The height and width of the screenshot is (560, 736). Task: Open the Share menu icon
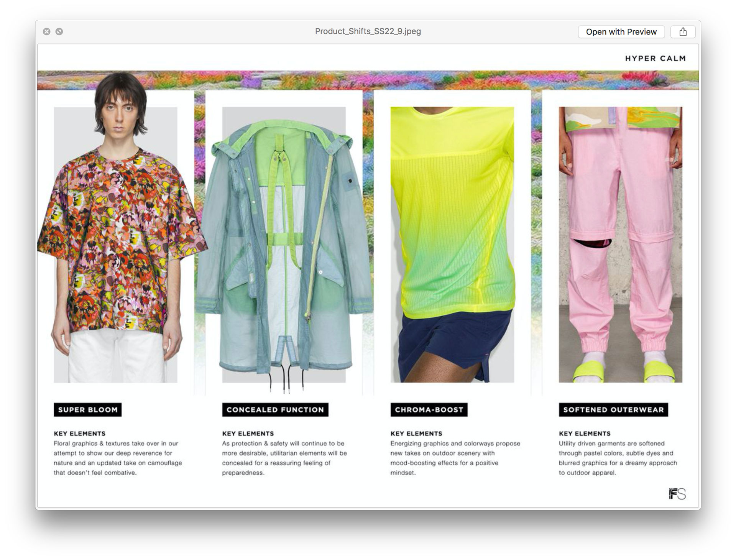click(683, 32)
